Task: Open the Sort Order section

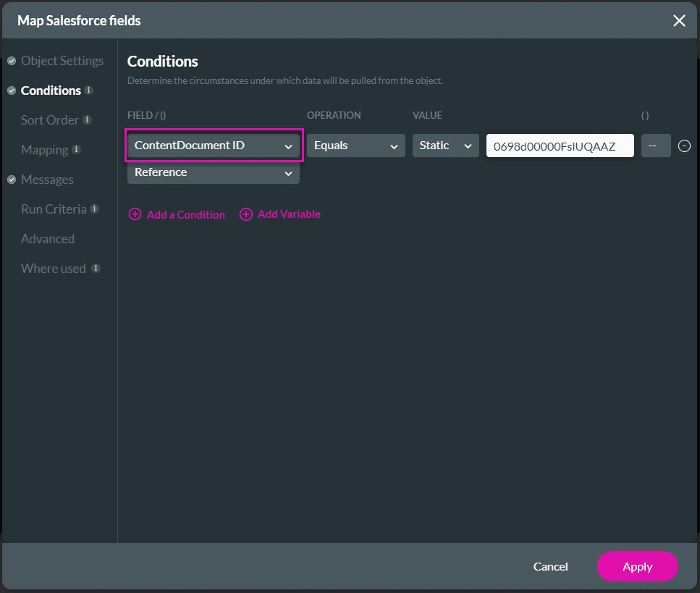Action: tap(49, 119)
